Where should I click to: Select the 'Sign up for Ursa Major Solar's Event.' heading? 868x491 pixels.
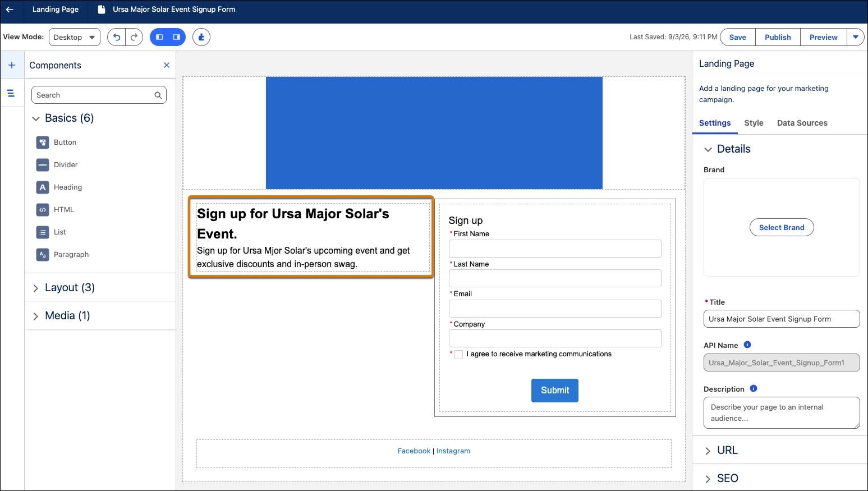pos(293,223)
